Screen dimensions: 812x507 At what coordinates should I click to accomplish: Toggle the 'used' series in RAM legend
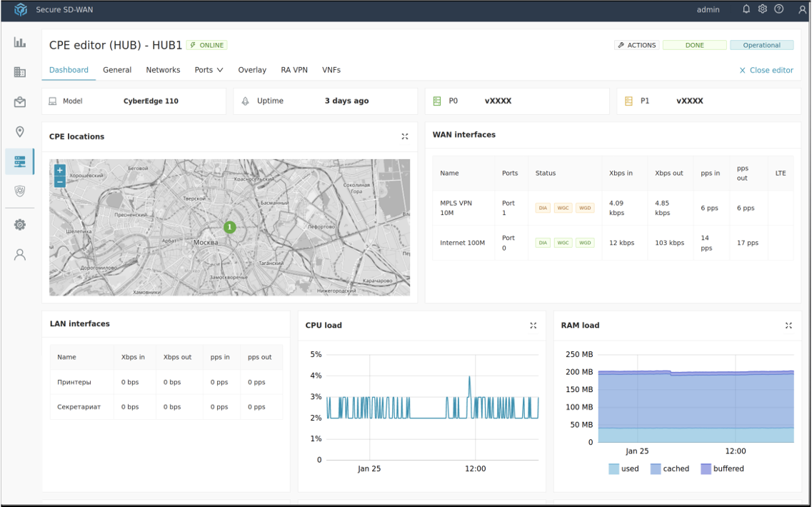point(623,469)
